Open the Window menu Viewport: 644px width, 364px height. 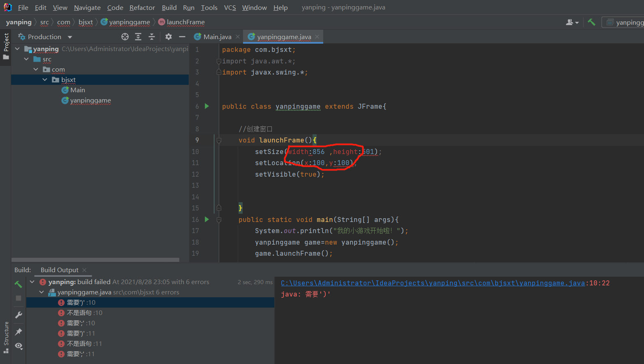click(254, 7)
